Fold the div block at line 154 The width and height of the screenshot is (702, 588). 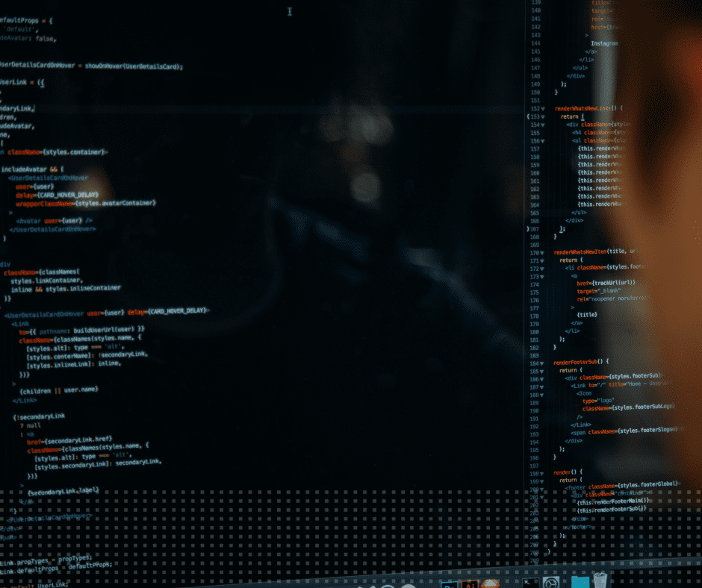point(543,125)
